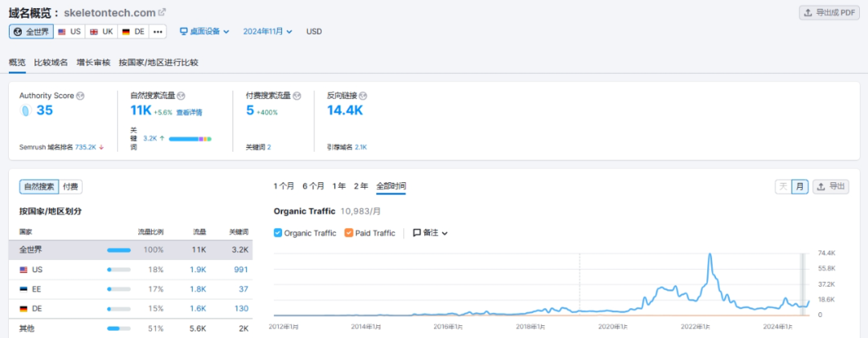Screen dimensions: 868x338
Task: Click Semrush domain rank 735.2K
Action: [x=86, y=147]
